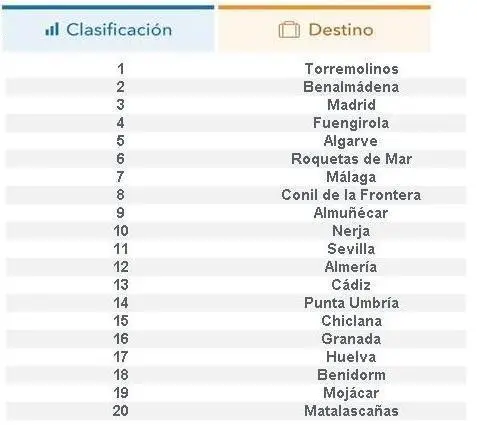Click the bar chart icon beside Clasificación
Viewport: 477px width, 425px height.
click(52, 29)
